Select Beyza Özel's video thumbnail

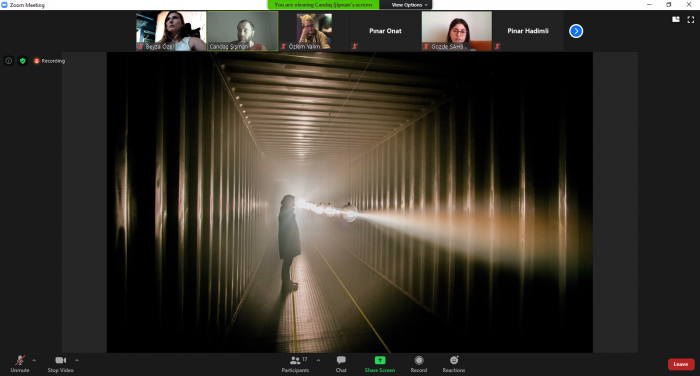point(171,31)
